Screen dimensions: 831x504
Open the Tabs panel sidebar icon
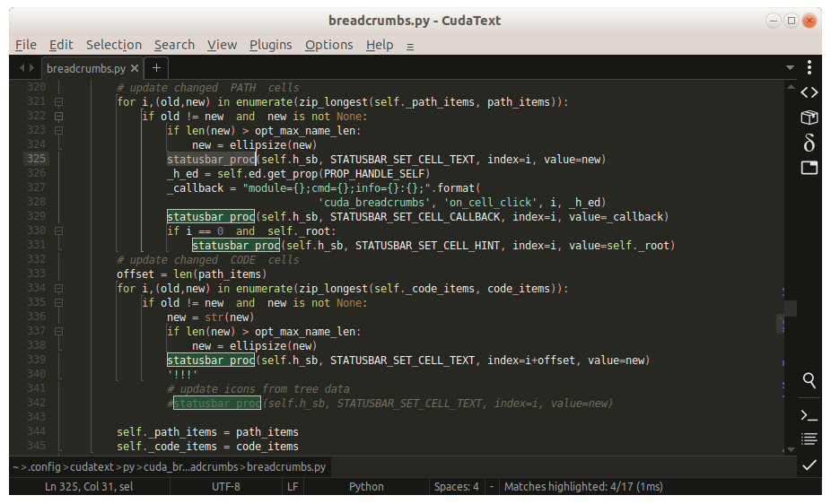click(x=809, y=168)
